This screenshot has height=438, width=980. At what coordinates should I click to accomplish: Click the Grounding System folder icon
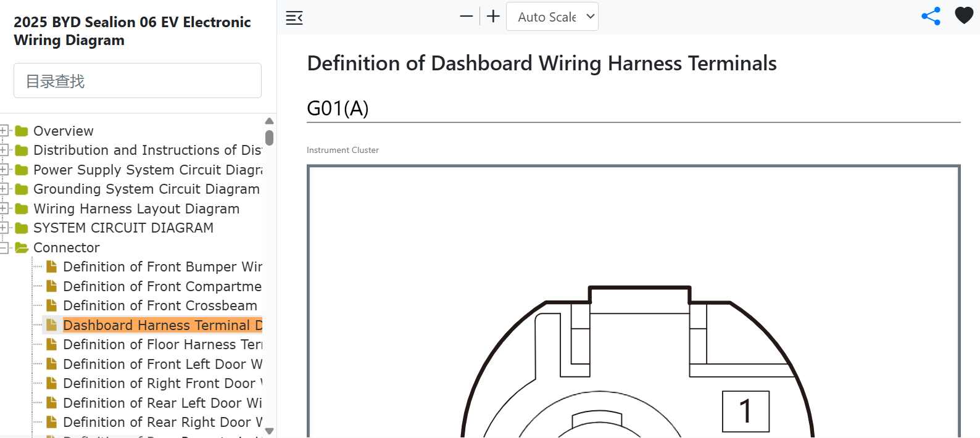click(22, 189)
